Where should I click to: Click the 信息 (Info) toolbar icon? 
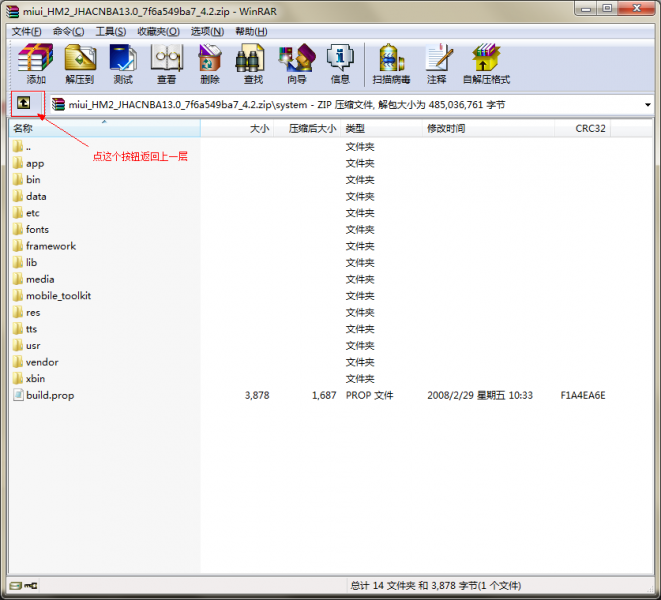340,57
